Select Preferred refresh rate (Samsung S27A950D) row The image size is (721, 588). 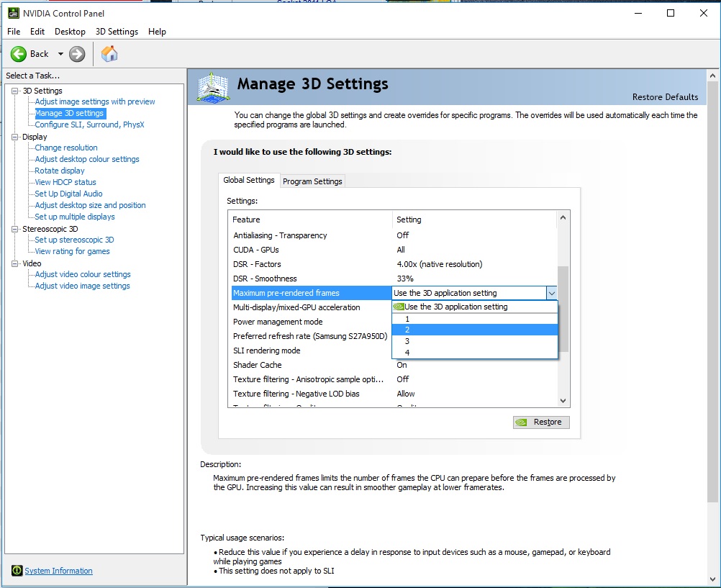pyautogui.click(x=312, y=336)
